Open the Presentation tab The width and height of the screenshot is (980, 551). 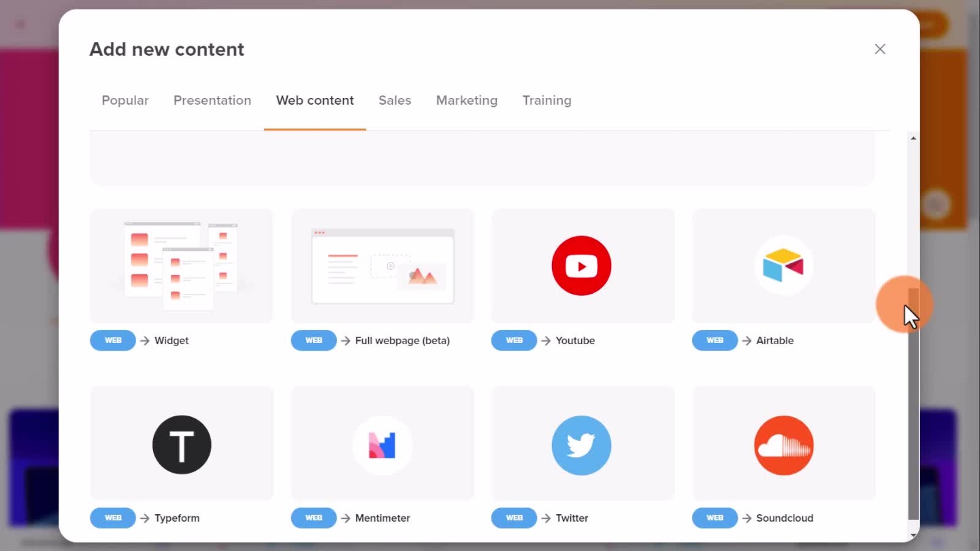(212, 101)
